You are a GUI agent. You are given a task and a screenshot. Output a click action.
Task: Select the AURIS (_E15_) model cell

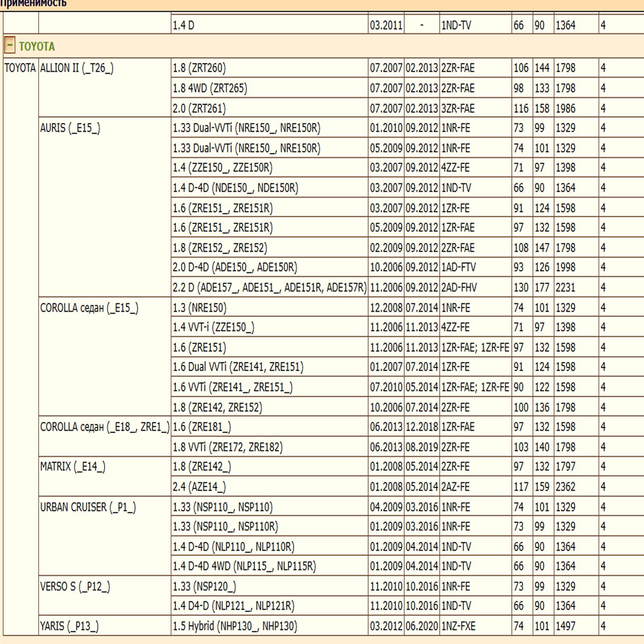tap(70, 128)
